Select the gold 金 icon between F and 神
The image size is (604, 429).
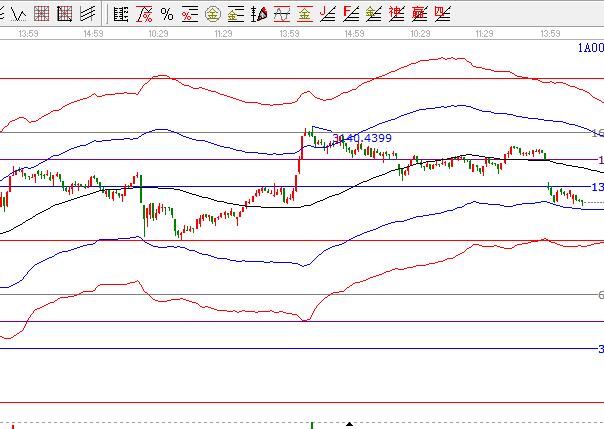click(x=374, y=14)
